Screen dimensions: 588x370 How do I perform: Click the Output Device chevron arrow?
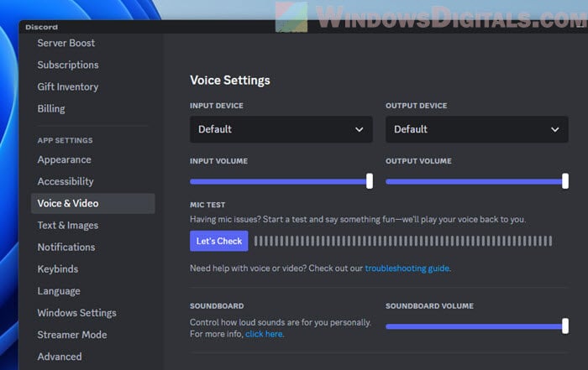[x=555, y=129]
